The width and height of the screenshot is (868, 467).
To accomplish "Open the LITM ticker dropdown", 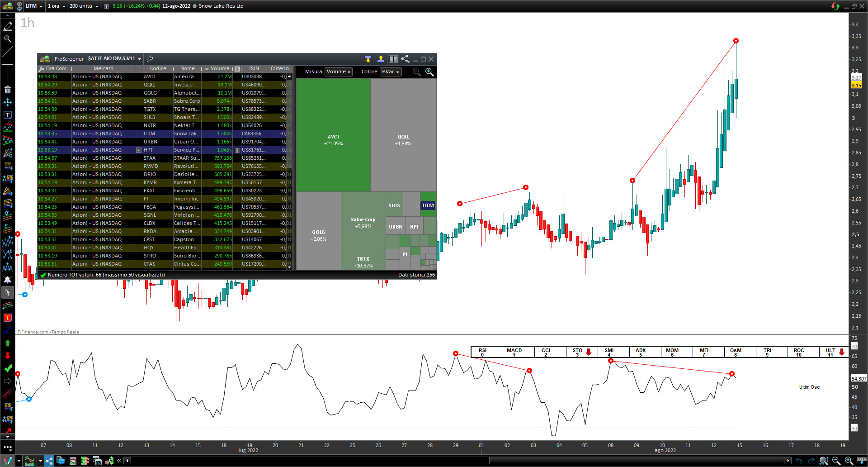I will click(x=34, y=6).
